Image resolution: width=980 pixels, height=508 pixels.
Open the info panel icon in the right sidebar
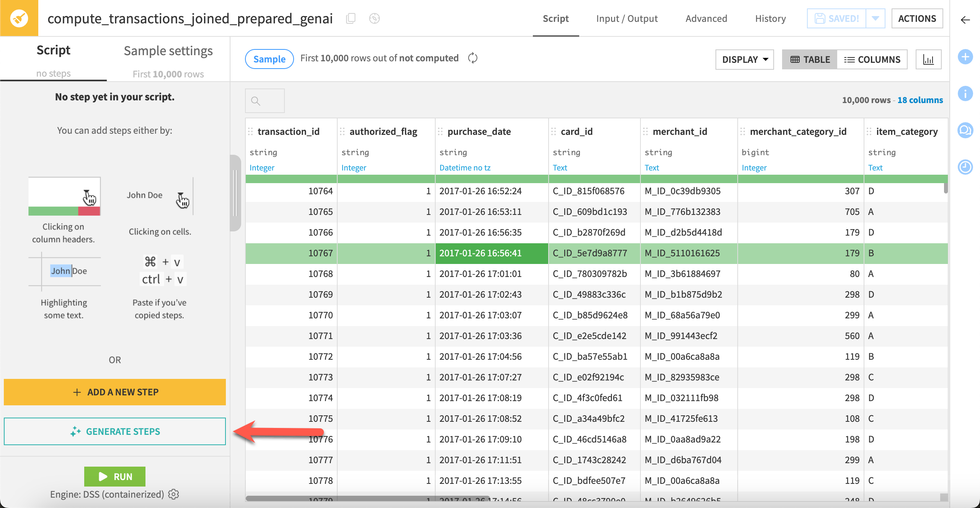(x=965, y=93)
